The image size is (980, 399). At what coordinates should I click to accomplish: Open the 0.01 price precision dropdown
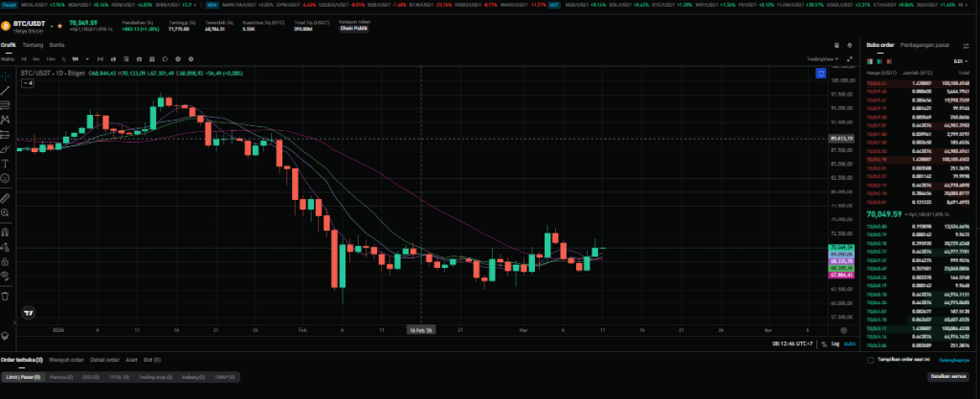click(962, 59)
